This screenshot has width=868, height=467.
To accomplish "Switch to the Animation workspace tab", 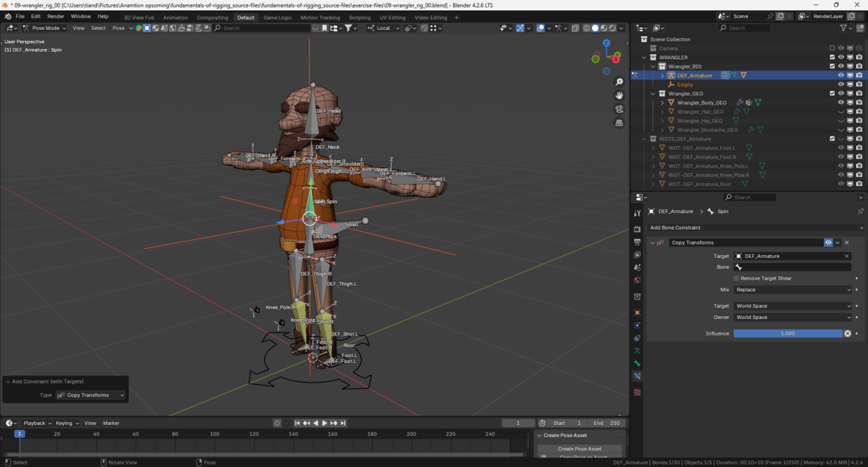I will [175, 18].
